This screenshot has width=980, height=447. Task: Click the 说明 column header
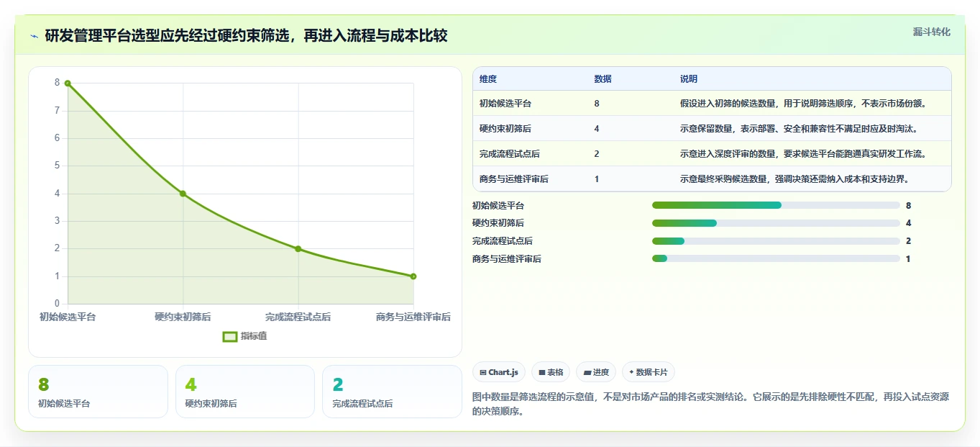pos(689,79)
